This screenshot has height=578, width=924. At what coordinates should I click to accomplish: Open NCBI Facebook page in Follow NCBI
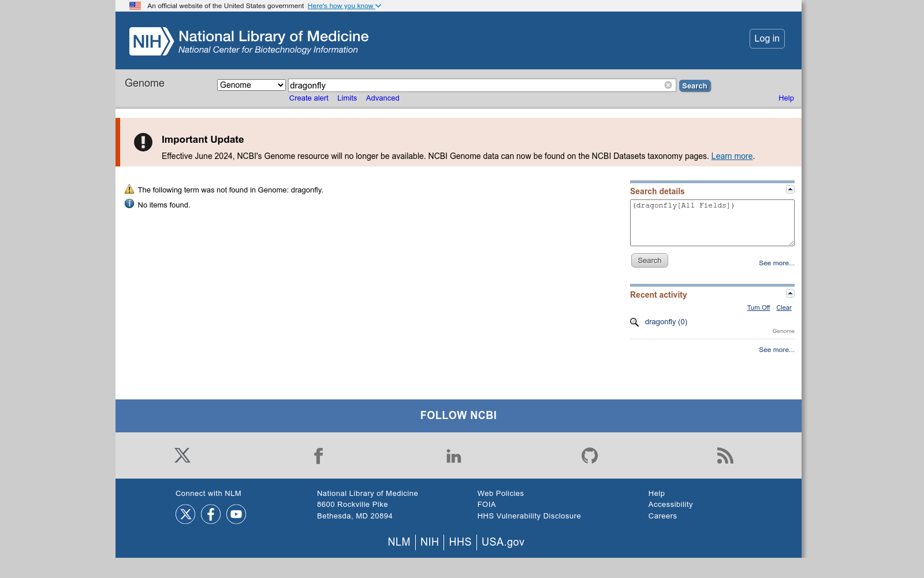point(318,455)
